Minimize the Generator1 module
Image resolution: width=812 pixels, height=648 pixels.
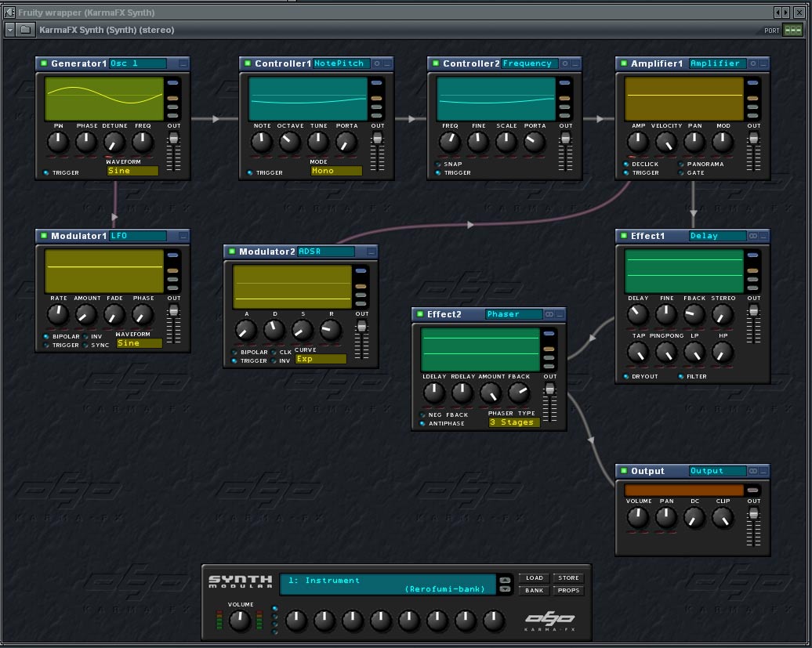coord(183,63)
